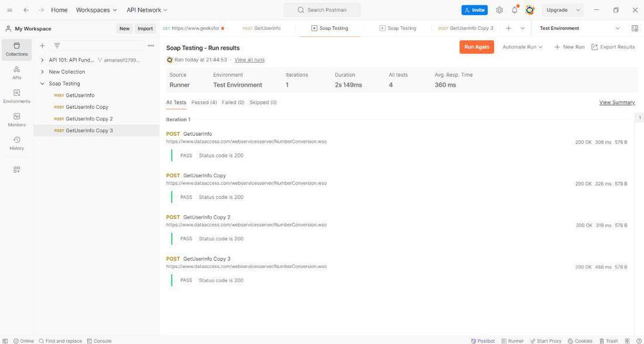Go to Home

pos(59,10)
